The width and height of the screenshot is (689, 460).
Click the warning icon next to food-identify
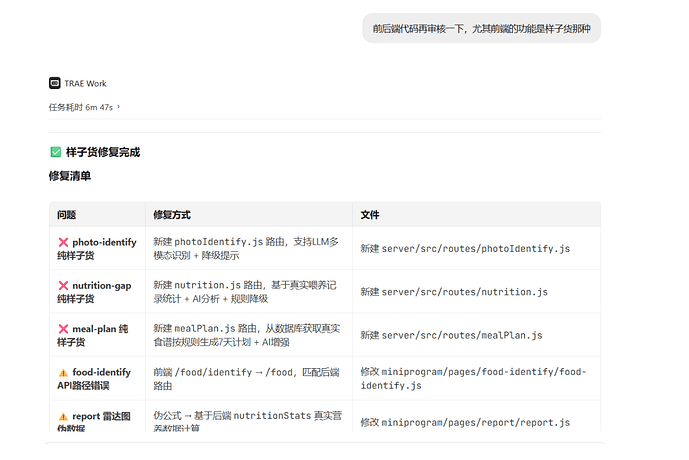63,373
